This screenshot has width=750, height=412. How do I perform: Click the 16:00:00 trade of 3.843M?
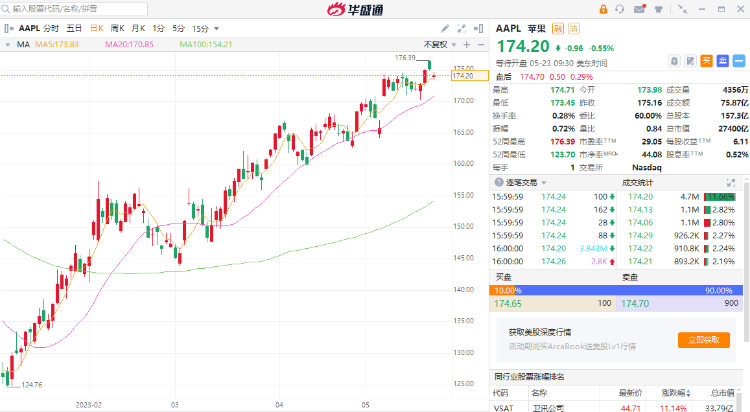coord(553,248)
